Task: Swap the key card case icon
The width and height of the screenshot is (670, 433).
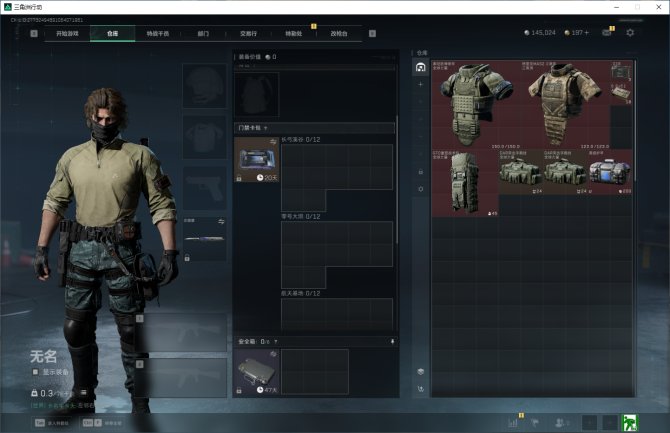Action: click(273, 142)
